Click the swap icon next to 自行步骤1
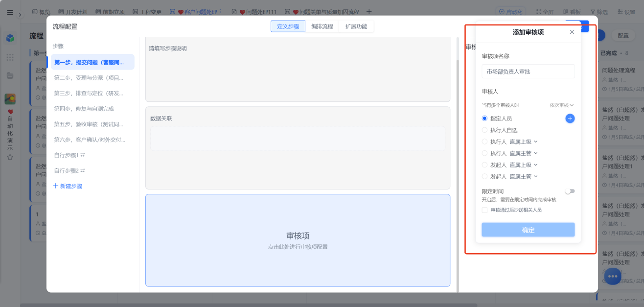 (x=83, y=155)
